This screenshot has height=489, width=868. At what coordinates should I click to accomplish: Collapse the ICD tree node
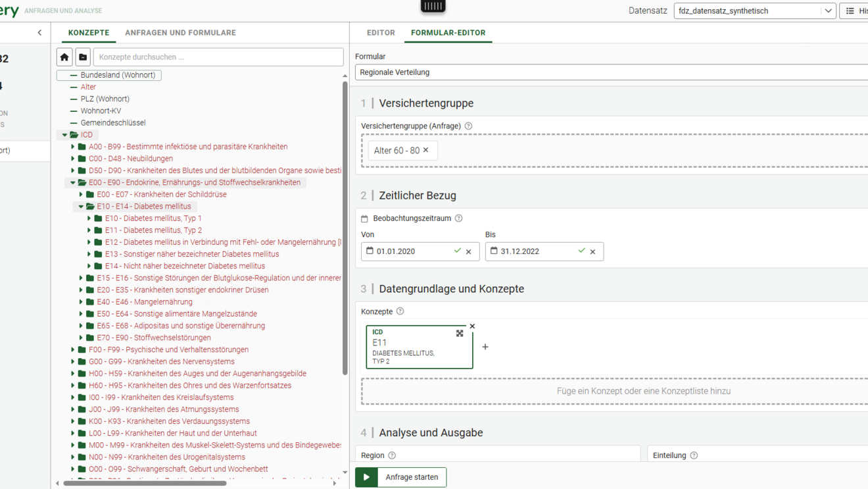pos(64,135)
